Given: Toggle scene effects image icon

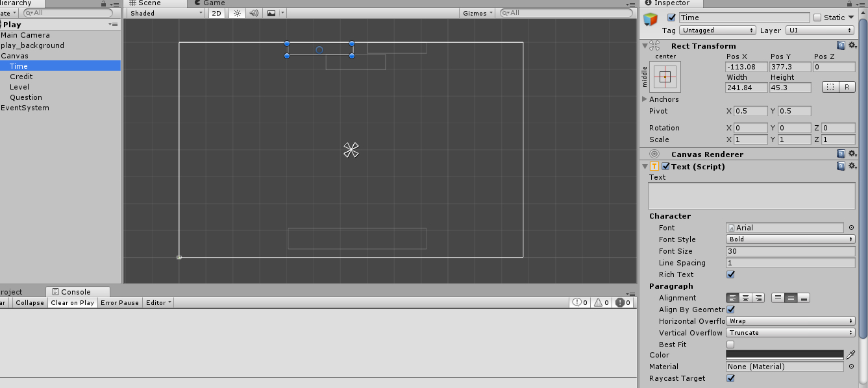Looking at the screenshot, I should point(271,13).
